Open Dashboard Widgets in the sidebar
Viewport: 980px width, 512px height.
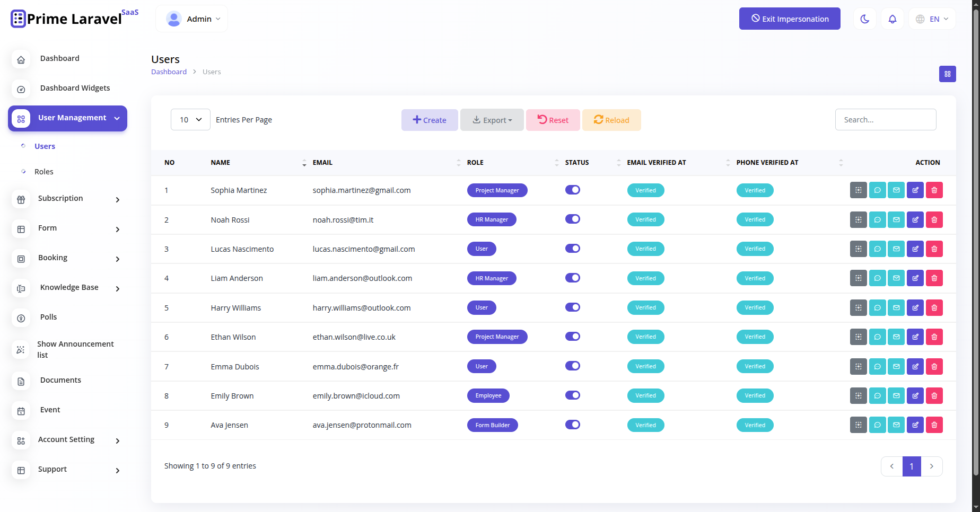pyautogui.click(x=68, y=89)
